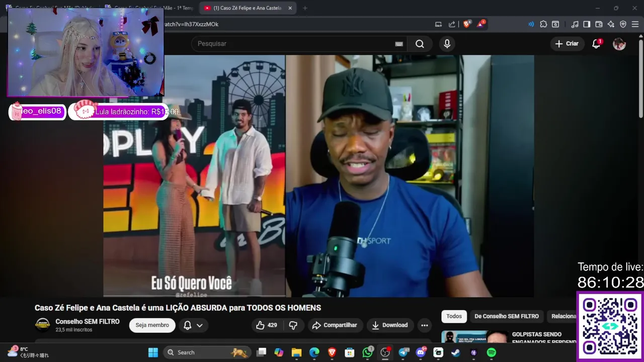
Task: Open the on-screen keyboard in search box
Action: point(399,44)
